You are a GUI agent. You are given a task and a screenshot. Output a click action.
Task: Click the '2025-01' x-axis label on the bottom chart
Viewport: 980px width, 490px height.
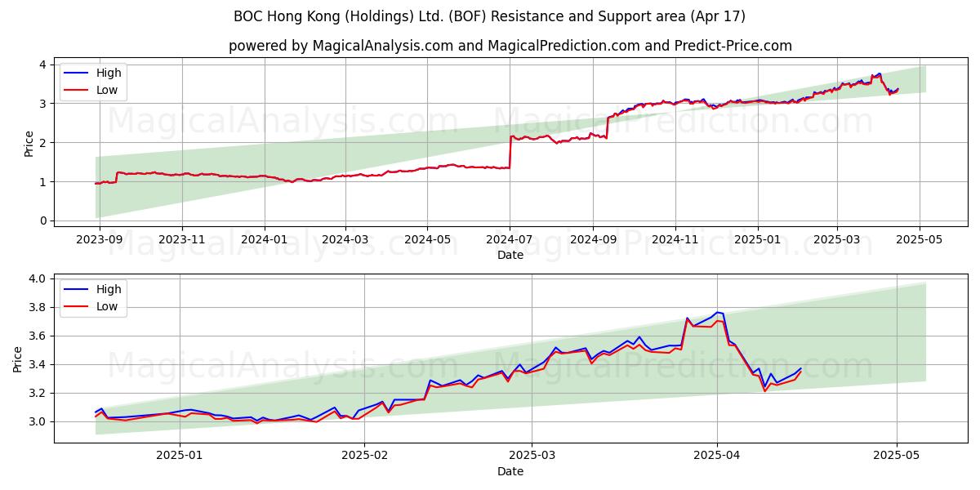180,457
